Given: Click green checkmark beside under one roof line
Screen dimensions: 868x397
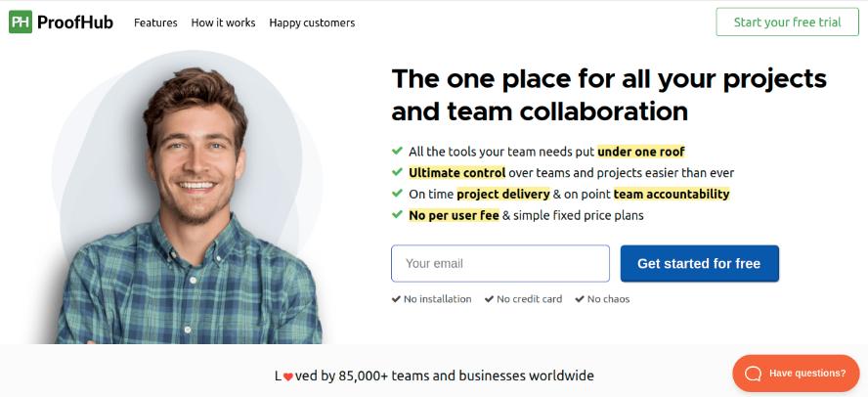Looking at the screenshot, I should point(397,151).
